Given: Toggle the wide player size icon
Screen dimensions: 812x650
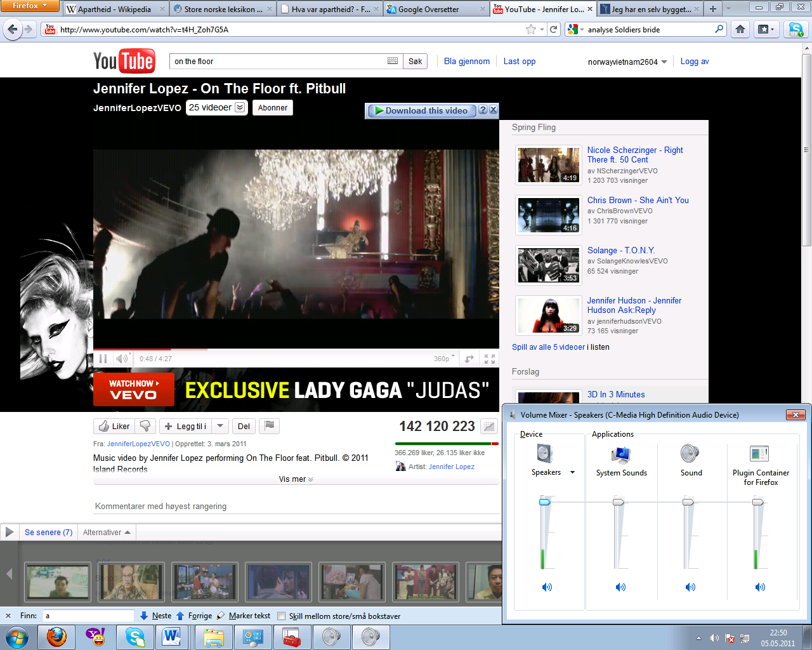Looking at the screenshot, I should pyautogui.click(x=469, y=359).
